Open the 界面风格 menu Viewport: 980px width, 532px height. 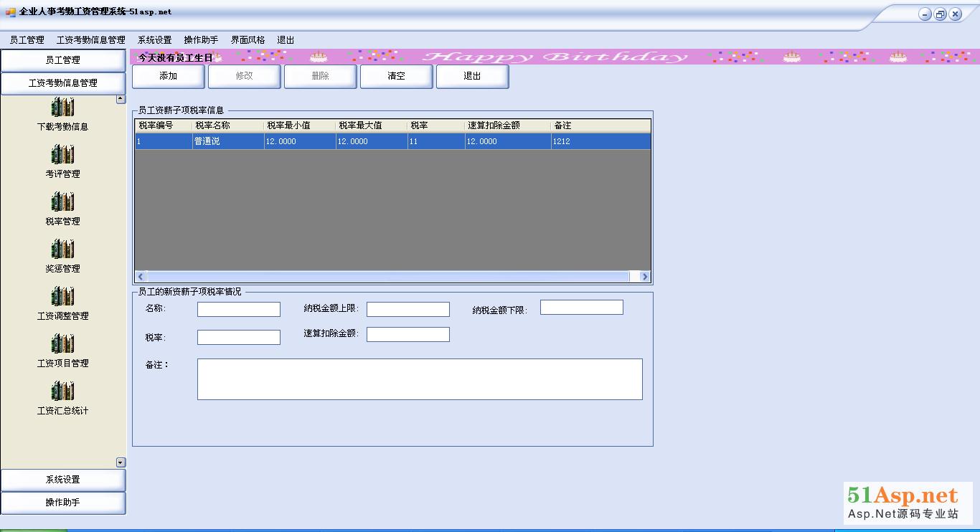pos(248,40)
